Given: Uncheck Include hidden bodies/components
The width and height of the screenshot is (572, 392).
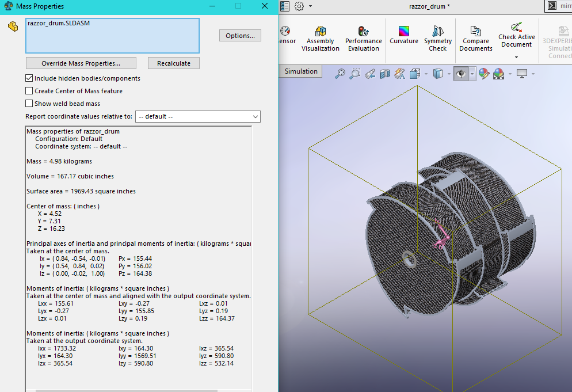Looking at the screenshot, I should point(29,78).
